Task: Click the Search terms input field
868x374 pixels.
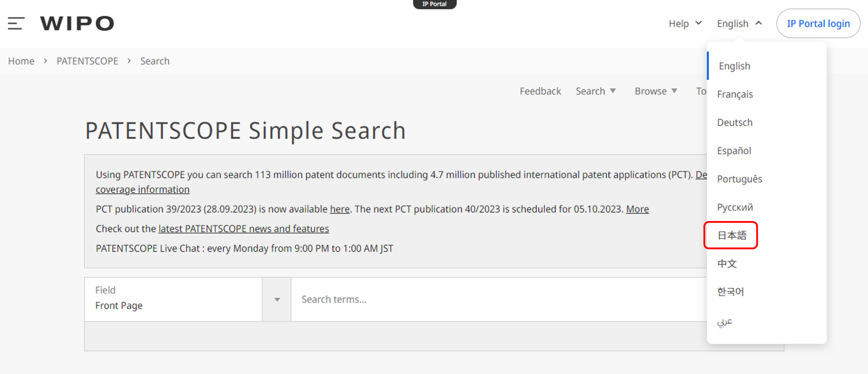Action: 496,299
